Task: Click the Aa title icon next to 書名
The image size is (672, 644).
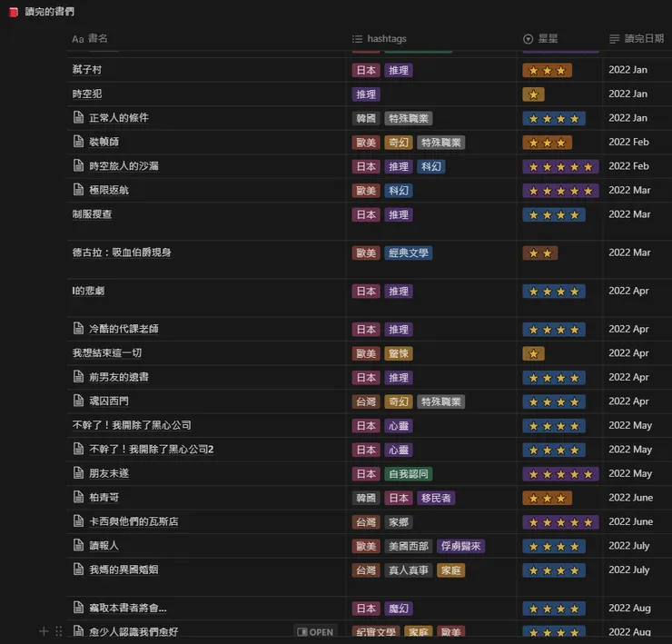Action: [77, 39]
